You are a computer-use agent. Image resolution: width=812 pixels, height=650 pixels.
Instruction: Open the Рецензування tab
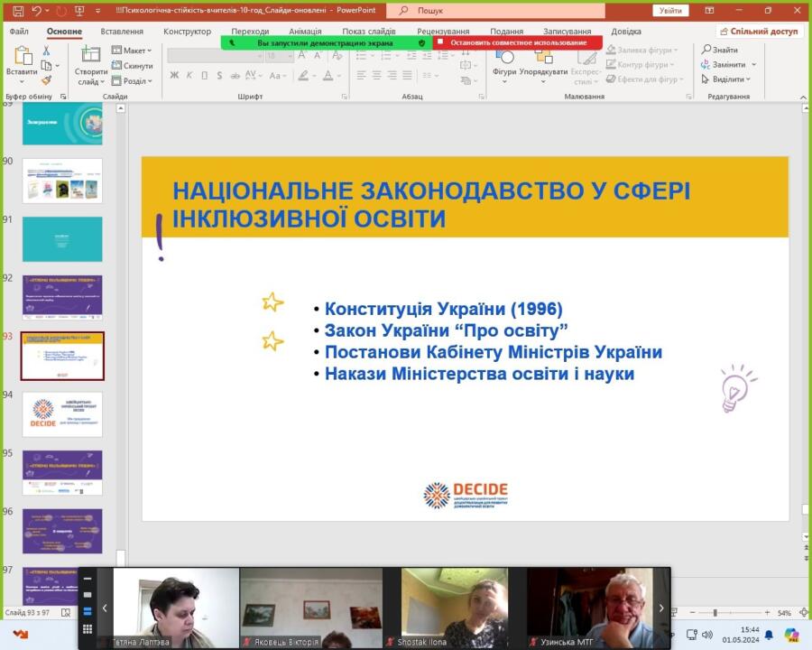[443, 31]
